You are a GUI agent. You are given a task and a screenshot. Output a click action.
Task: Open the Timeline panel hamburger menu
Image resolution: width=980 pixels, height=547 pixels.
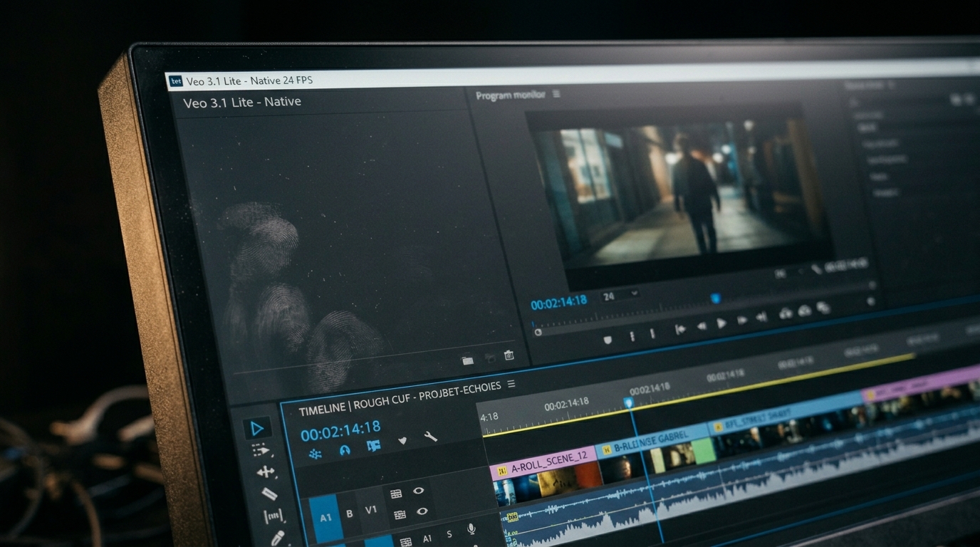pos(510,385)
